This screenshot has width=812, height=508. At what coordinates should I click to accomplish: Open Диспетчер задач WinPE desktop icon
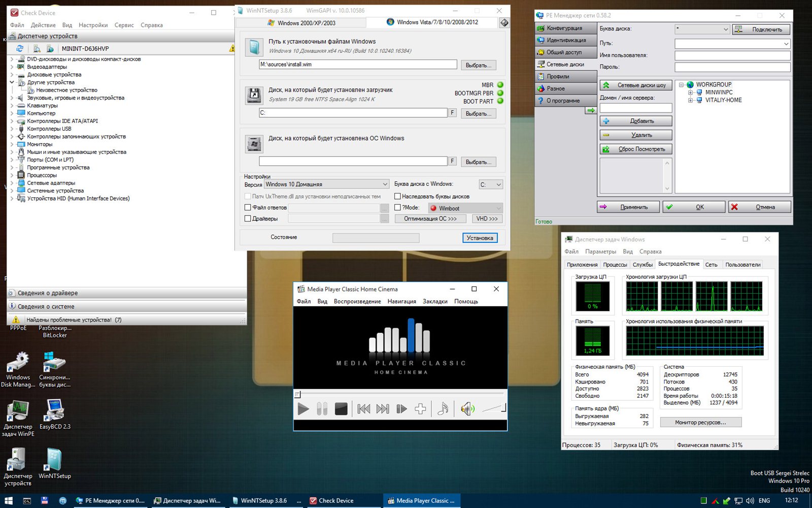(x=18, y=419)
